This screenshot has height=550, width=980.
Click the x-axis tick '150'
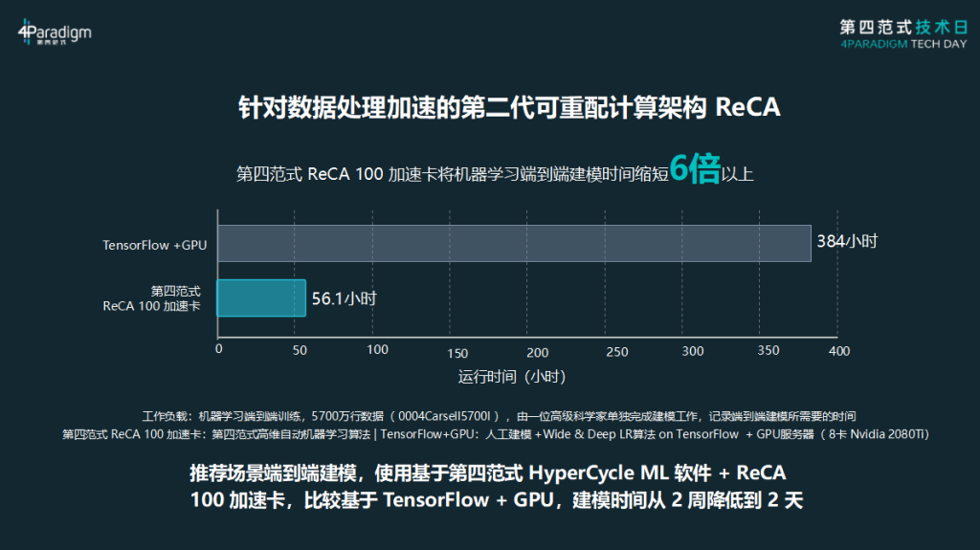pos(457,354)
